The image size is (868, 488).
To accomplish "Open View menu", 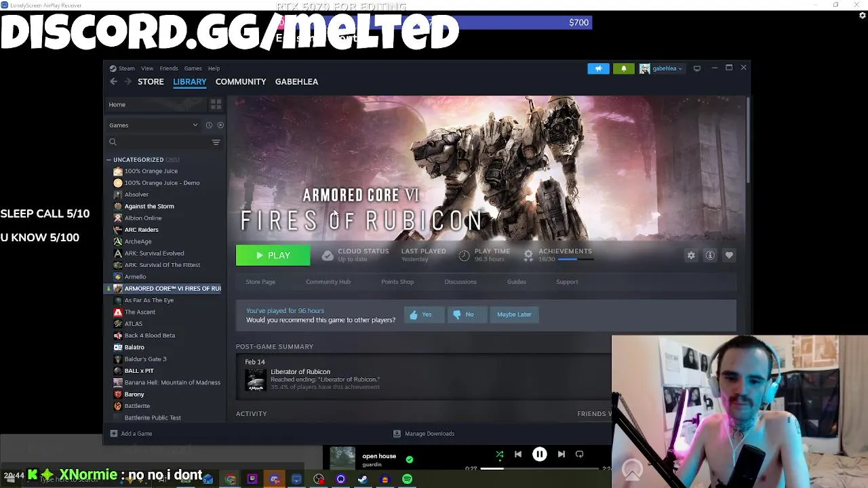I will 147,68.
